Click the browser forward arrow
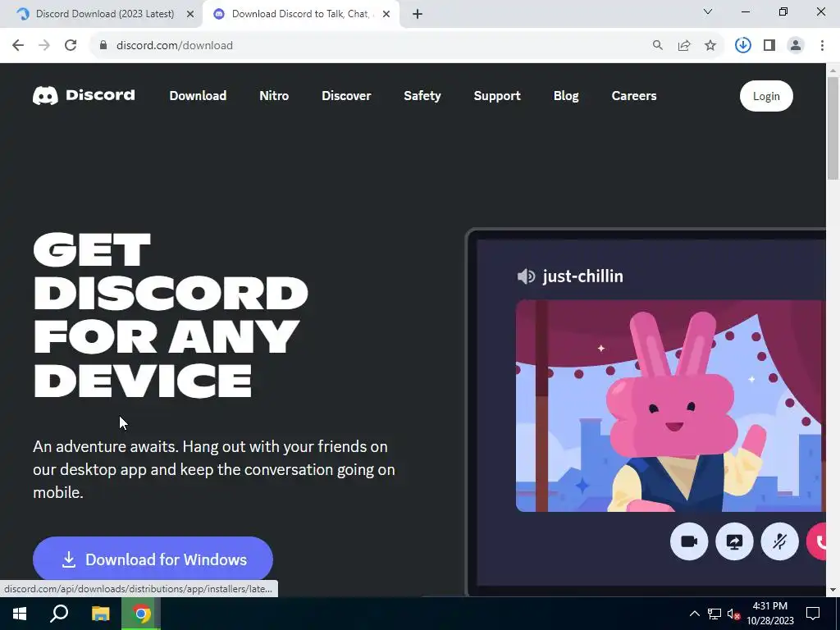840x630 pixels. (44, 45)
